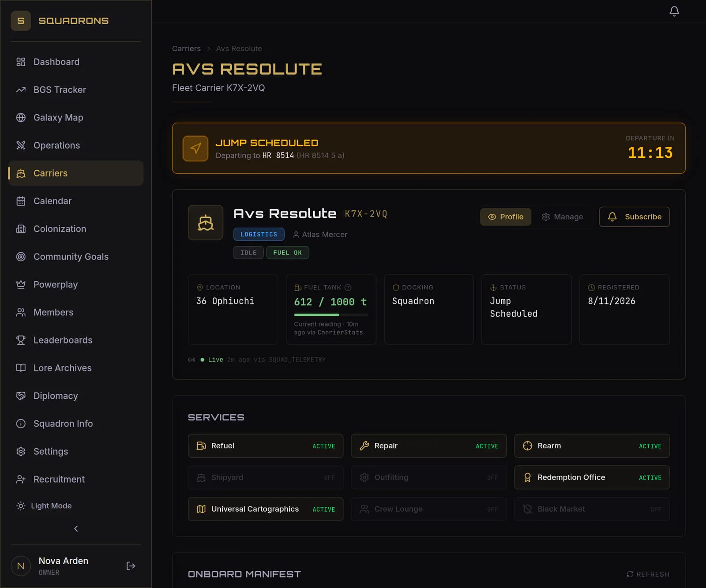Click the LOGISTICS tag badge
The width and height of the screenshot is (706, 588).
(x=259, y=234)
